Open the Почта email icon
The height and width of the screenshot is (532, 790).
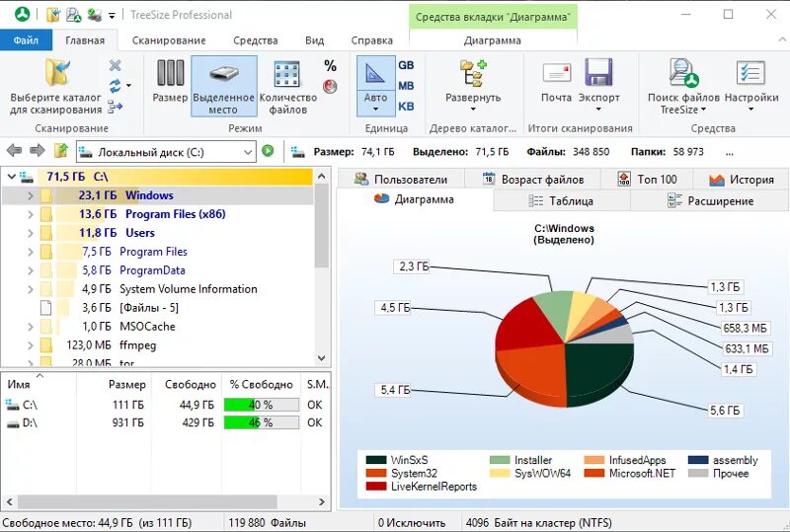pyautogui.click(x=556, y=73)
